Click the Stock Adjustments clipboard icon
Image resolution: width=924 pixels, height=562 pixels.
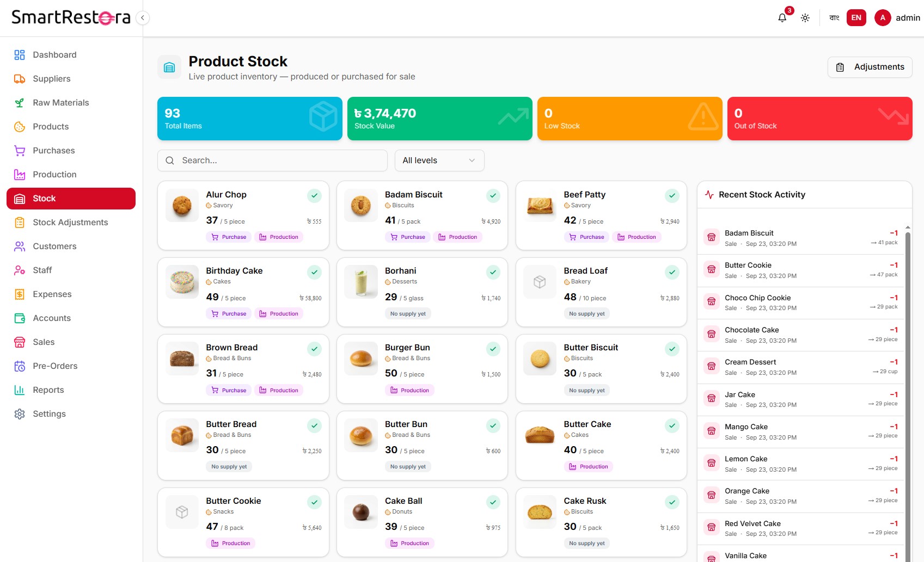point(20,223)
